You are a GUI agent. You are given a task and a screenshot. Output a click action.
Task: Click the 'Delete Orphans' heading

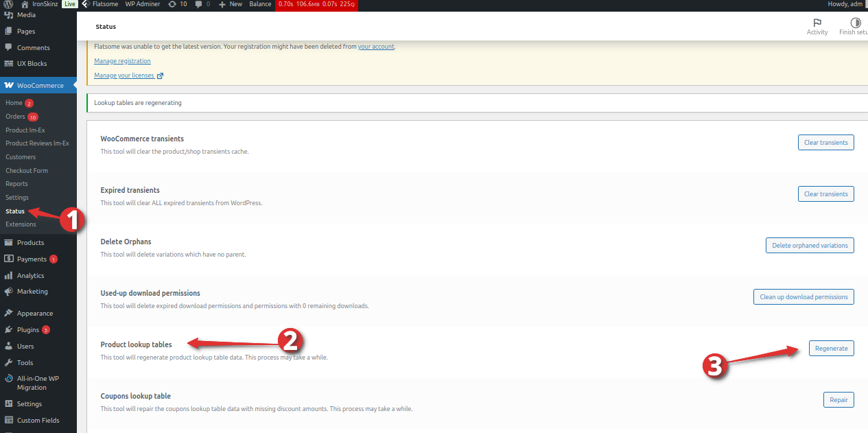click(x=126, y=242)
